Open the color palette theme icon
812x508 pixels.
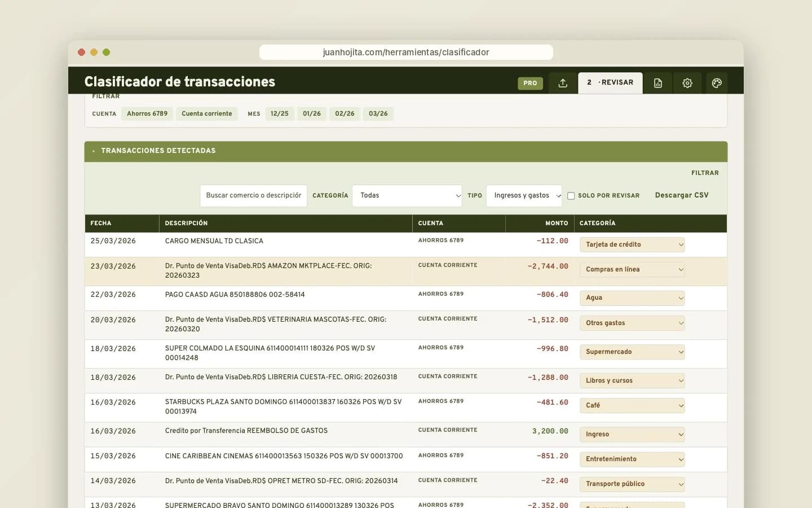click(717, 83)
